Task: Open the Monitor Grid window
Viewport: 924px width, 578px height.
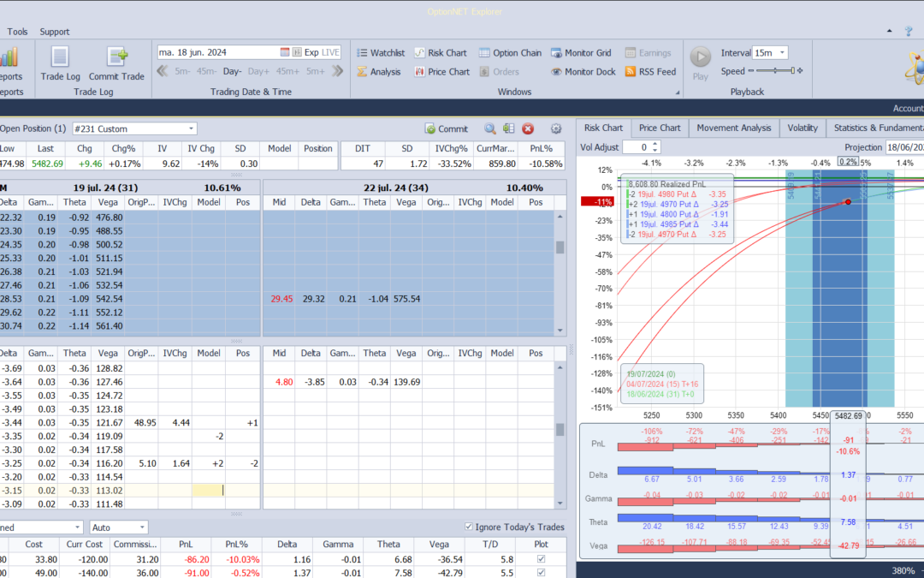Action: click(x=581, y=52)
